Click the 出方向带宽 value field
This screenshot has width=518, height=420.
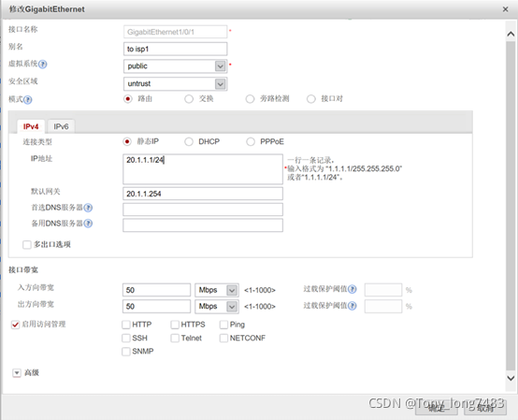(156, 307)
